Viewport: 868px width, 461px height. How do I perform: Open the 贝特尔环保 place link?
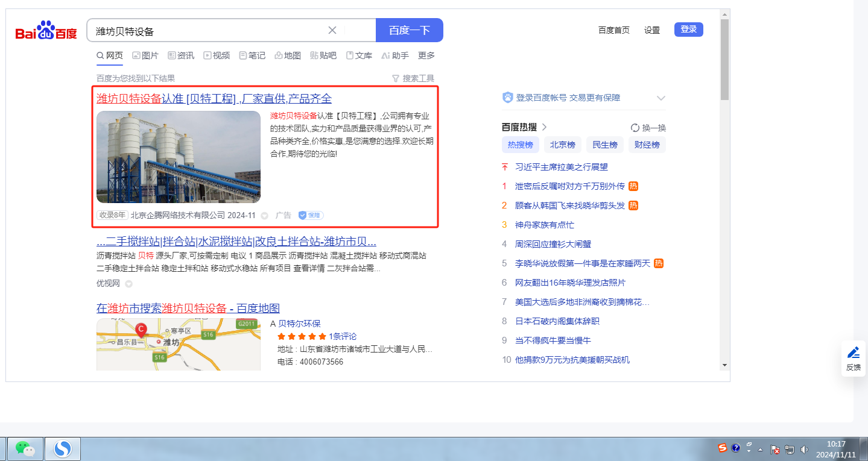[x=299, y=324]
